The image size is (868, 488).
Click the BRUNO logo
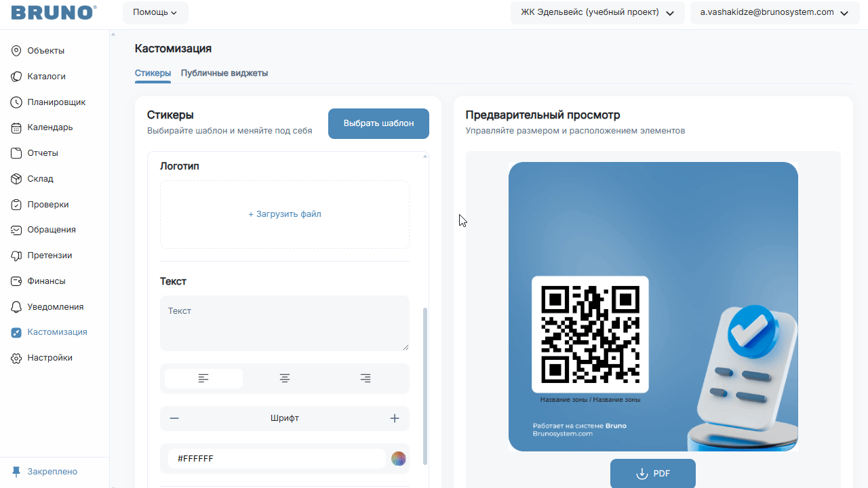(x=54, y=12)
